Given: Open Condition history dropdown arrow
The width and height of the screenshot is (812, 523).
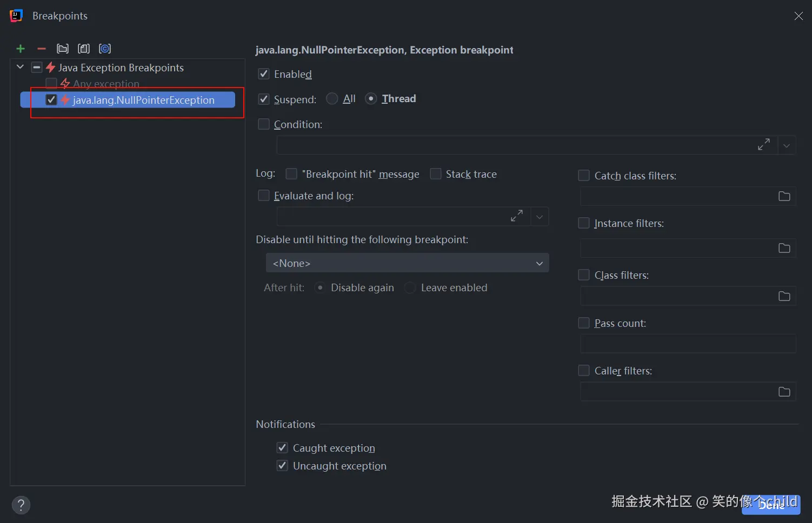Looking at the screenshot, I should click(x=787, y=145).
